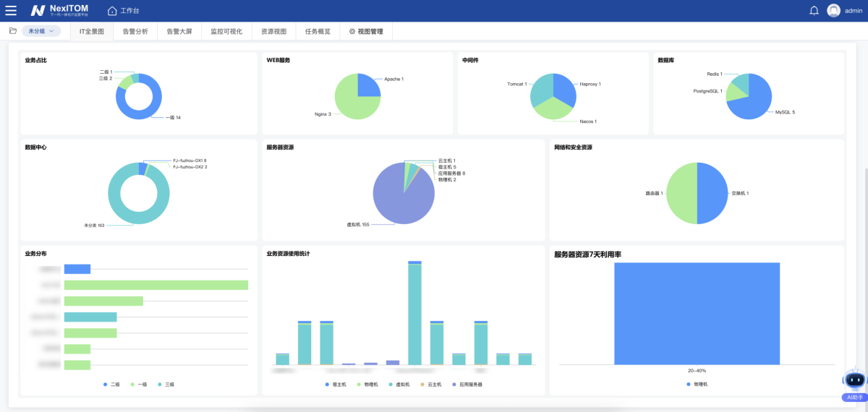This screenshot has height=412, width=868.
Task: Toggle 物理机 legend in 服务器资源7天利用率
Action: tap(697, 385)
